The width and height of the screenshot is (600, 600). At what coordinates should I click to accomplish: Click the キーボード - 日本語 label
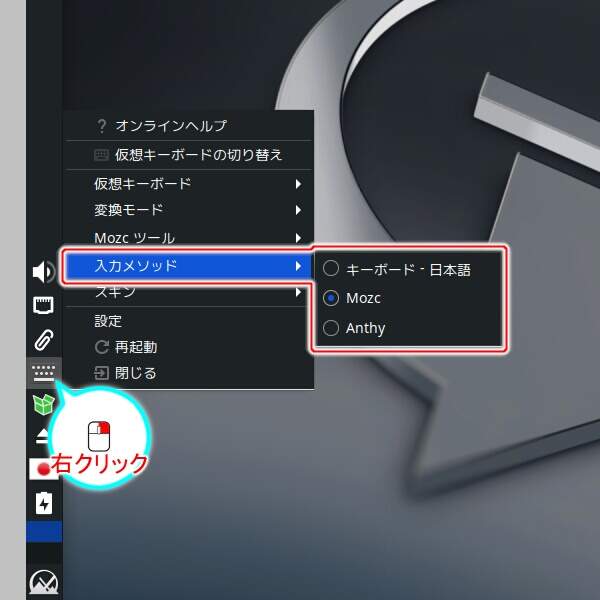(408, 270)
